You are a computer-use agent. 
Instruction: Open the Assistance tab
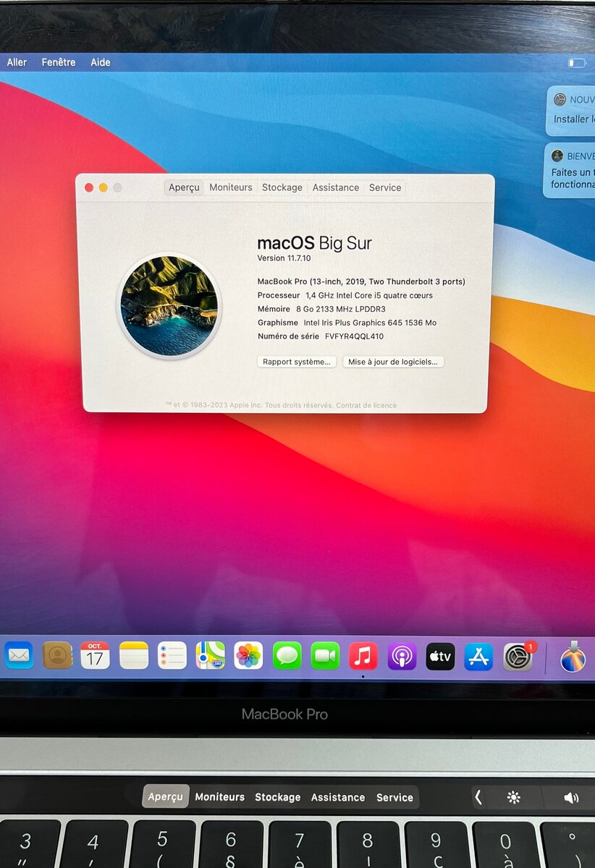[336, 187]
